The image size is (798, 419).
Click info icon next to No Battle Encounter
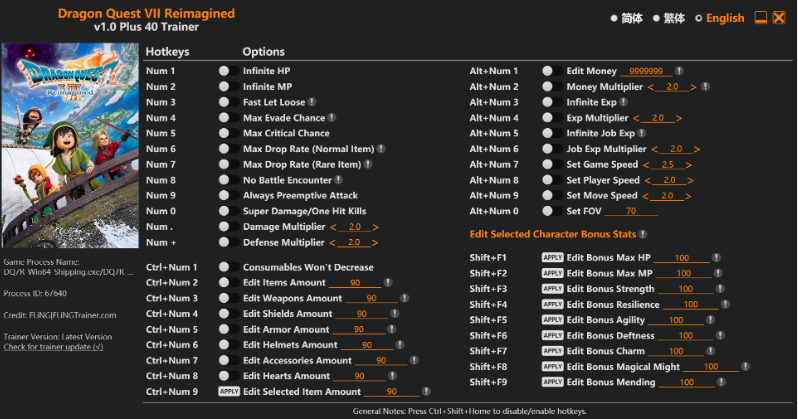(x=338, y=180)
